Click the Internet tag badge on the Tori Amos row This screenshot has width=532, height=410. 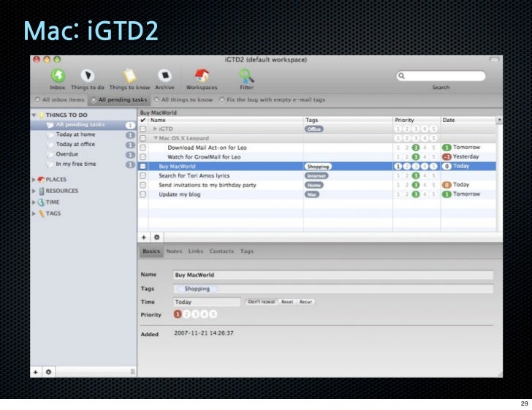click(x=316, y=176)
